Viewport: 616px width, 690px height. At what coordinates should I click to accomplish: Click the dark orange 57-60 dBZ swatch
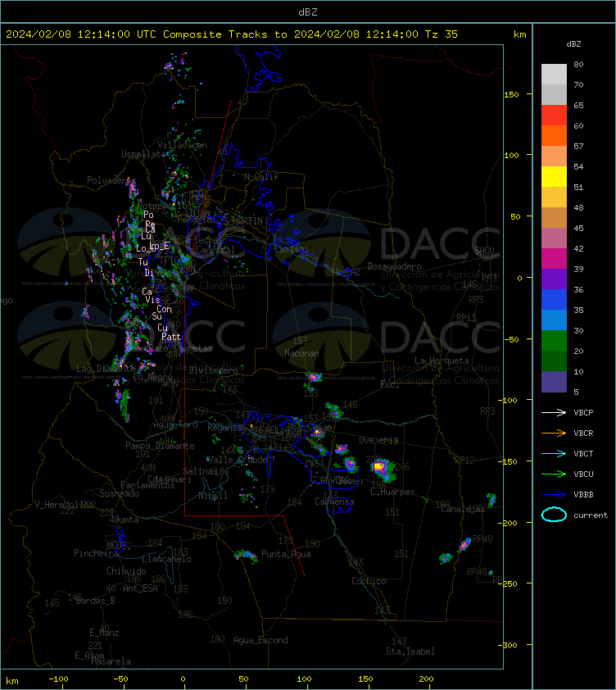pos(554,135)
